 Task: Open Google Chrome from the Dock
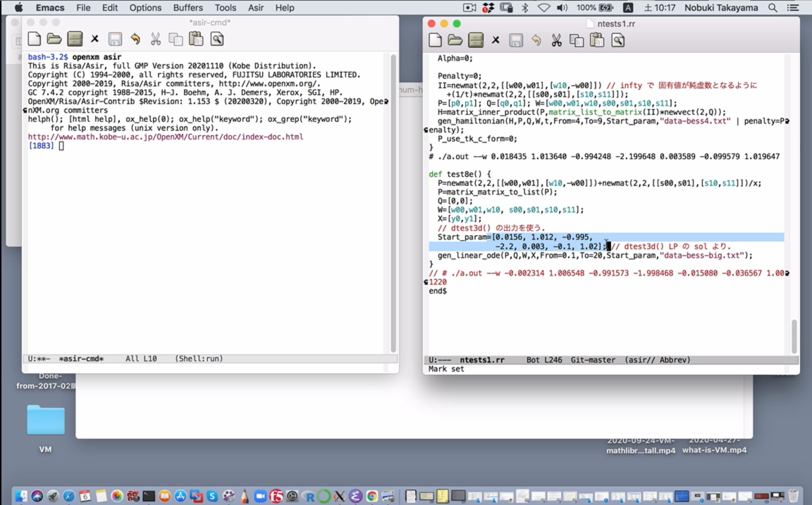(372, 496)
